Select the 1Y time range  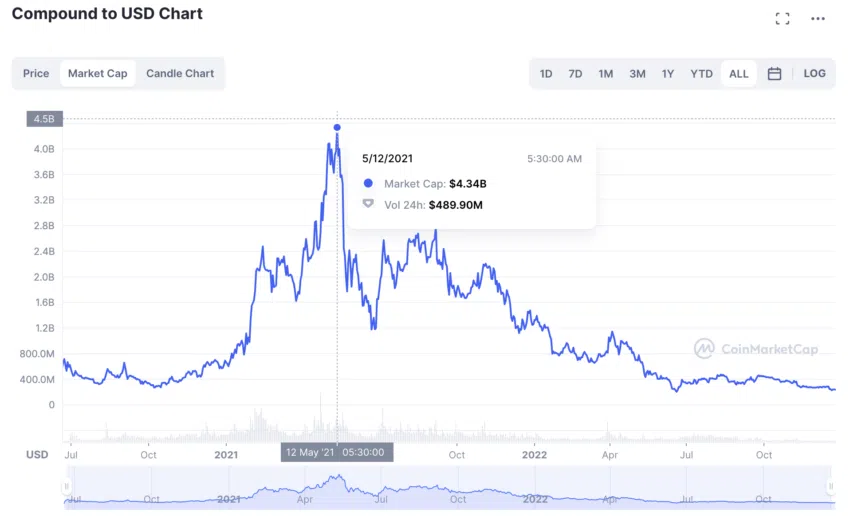point(668,73)
